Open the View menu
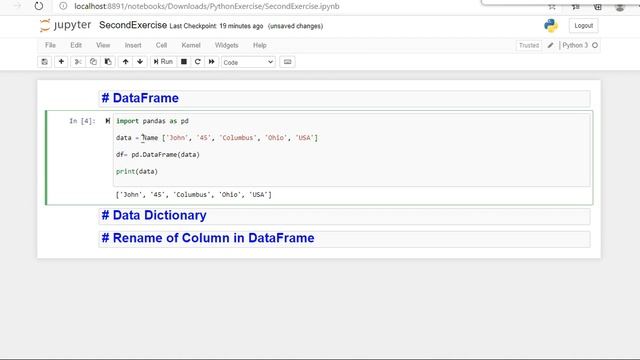Image resolution: width=640 pixels, height=360 pixels. point(103,45)
